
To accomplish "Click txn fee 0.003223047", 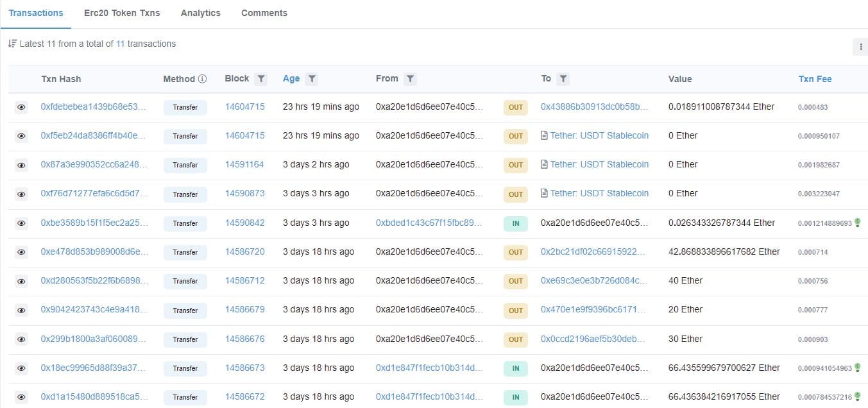I will click(819, 194).
